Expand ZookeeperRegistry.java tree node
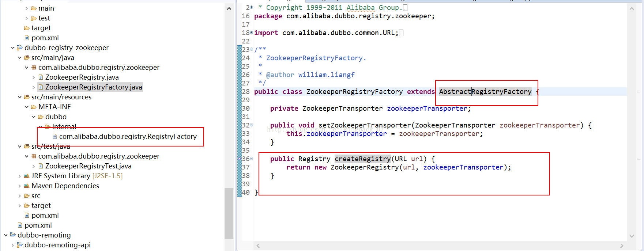This screenshot has width=644, height=251. click(34, 77)
